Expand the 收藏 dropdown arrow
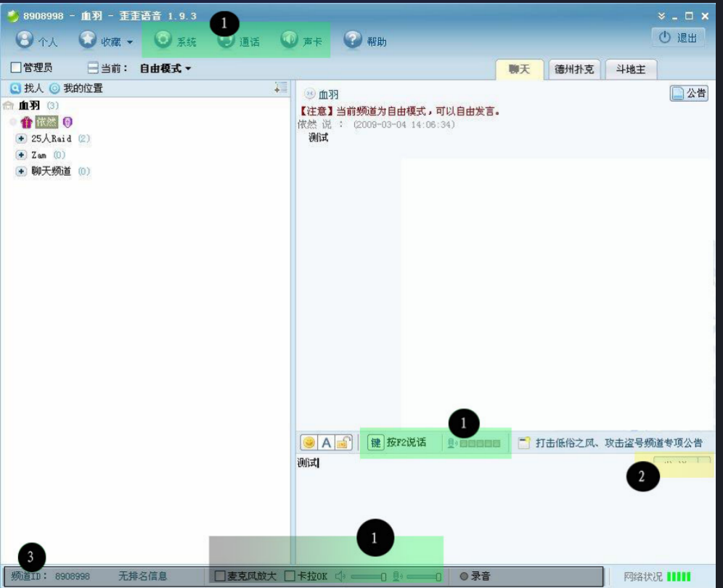The image size is (723, 588). [130, 42]
